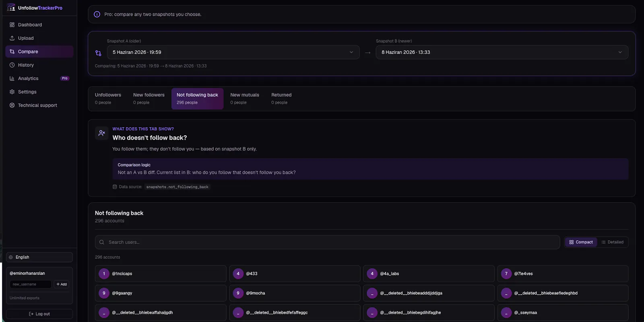Open Snapshot A (older) dropdown
The height and width of the screenshot is (322, 644).
[x=233, y=52]
